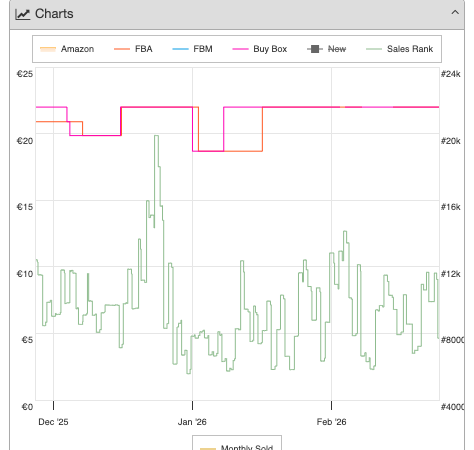This screenshot has width=474, height=450.
Task: Enable the struck-through New series
Action: pos(326,49)
